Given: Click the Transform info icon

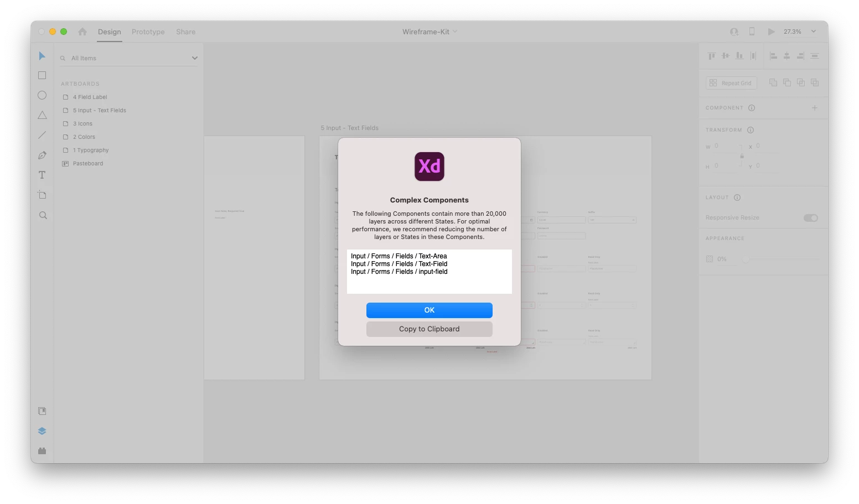Looking at the screenshot, I should [751, 130].
